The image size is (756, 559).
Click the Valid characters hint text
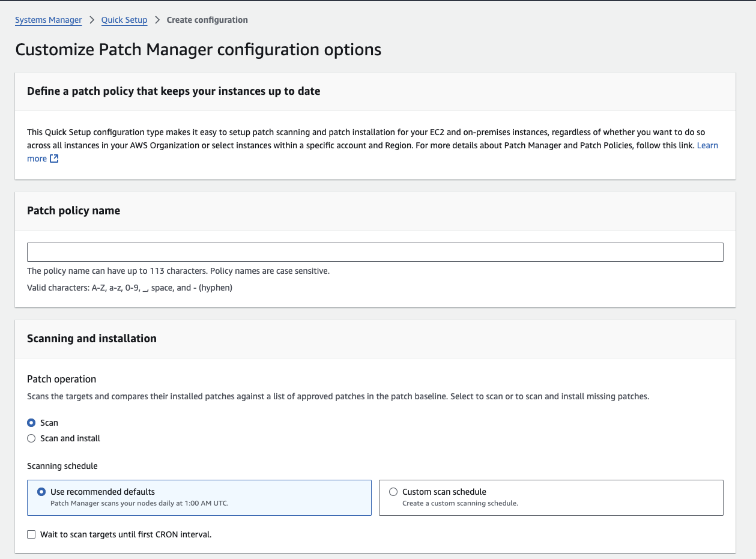pyautogui.click(x=130, y=288)
